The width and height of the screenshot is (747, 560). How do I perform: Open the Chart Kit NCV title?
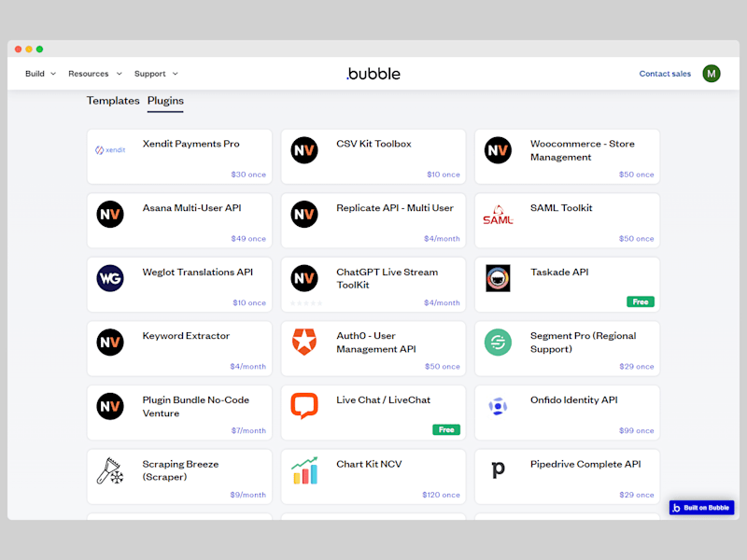tap(369, 464)
